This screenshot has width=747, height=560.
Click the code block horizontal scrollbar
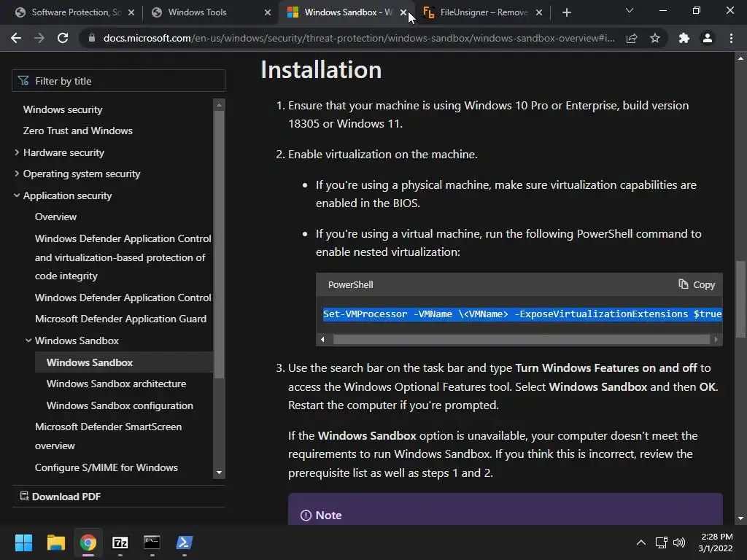(x=521, y=340)
